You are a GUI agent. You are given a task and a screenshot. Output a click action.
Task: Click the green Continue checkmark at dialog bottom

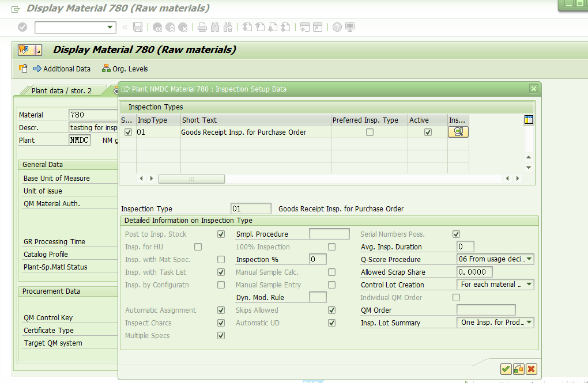(506, 369)
